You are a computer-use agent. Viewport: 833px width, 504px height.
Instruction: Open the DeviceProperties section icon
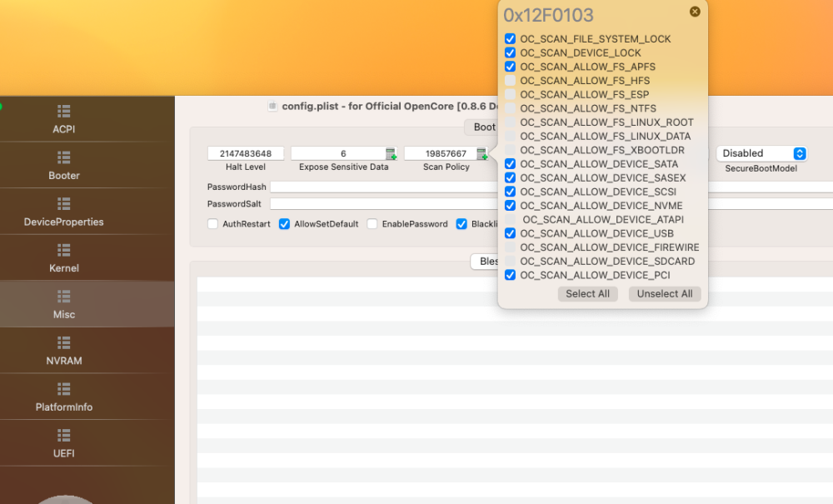click(64, 203)
